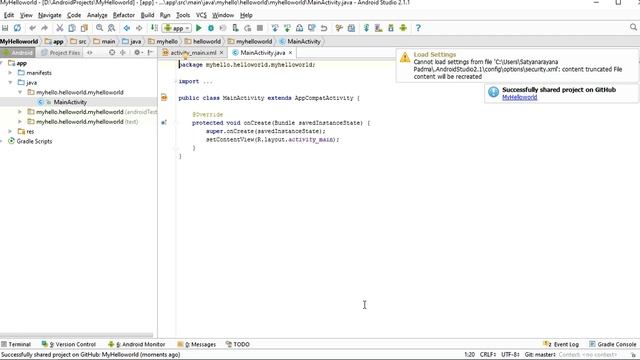Close the MainActivity.java tab

(290, 53)
